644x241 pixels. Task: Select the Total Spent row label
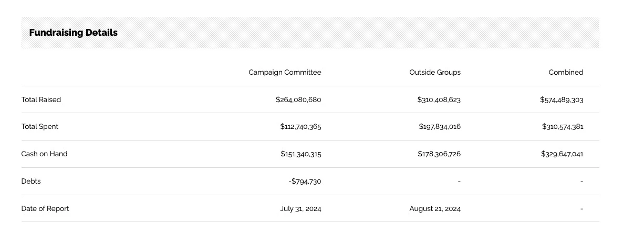[x=40, y=127]
